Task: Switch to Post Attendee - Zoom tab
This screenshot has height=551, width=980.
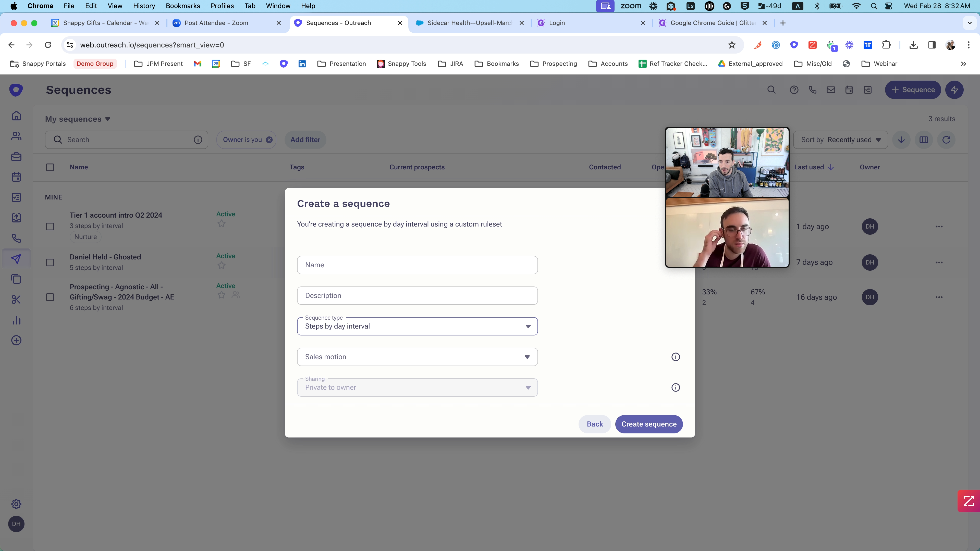Action: (x=216, y=23)
